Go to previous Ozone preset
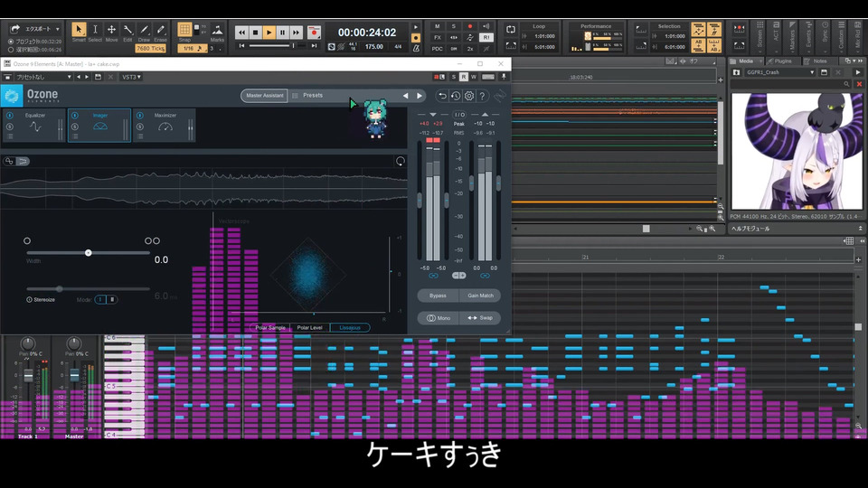The width and height of the screenshot is (868, 488). 405,96
